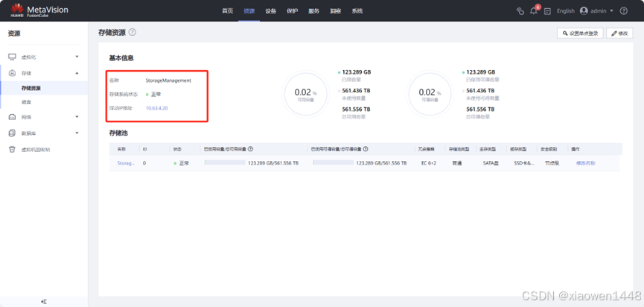Click the admin user avatar icon

click(584, 11)
